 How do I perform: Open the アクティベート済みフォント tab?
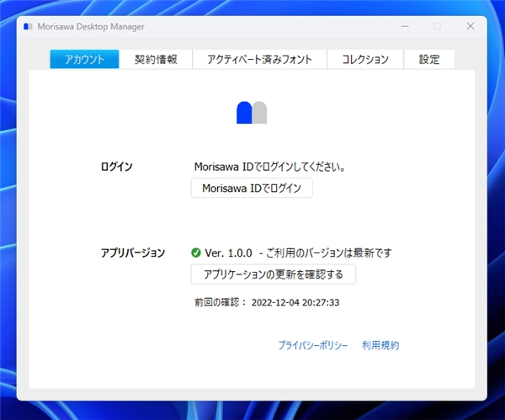tap(259, 59)
